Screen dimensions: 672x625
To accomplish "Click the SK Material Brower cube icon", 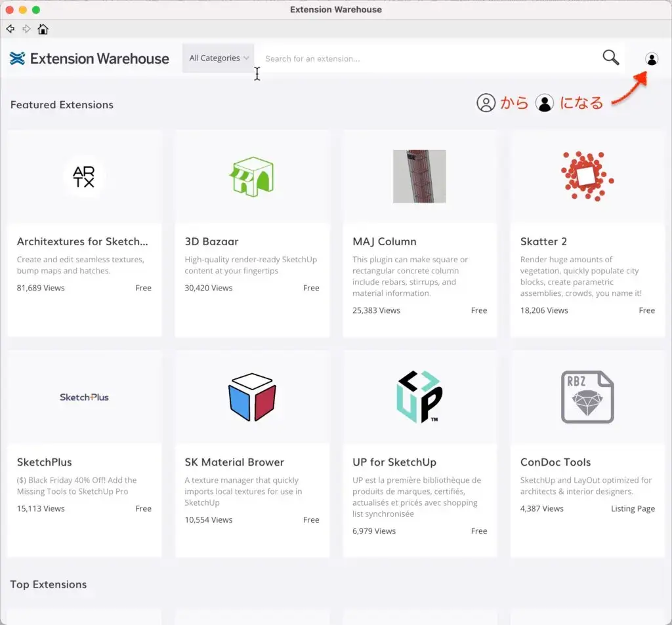I will (252, 397).
